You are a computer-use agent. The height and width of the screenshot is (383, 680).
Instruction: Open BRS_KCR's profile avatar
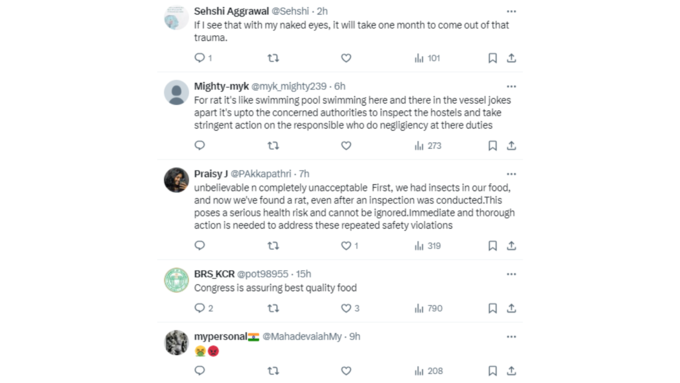coord(176,280)
